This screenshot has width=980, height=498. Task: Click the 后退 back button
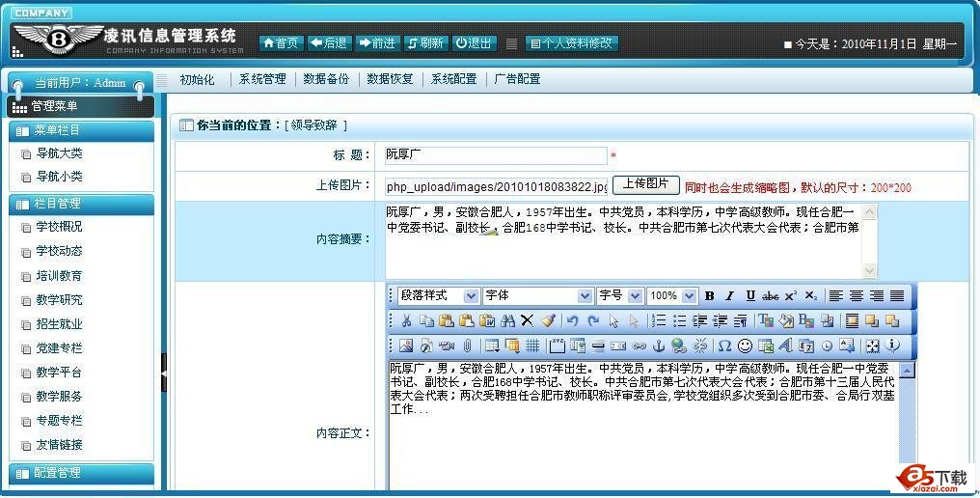click(329, 43)
